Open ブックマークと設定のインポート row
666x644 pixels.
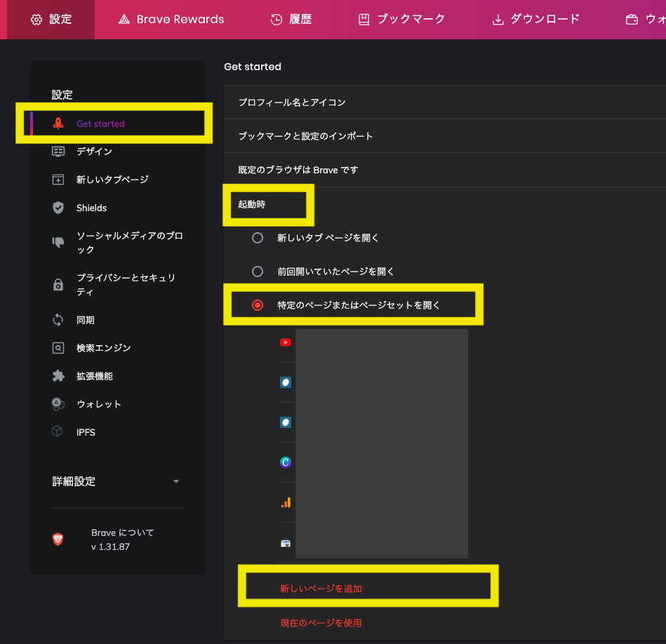[445, 136]
